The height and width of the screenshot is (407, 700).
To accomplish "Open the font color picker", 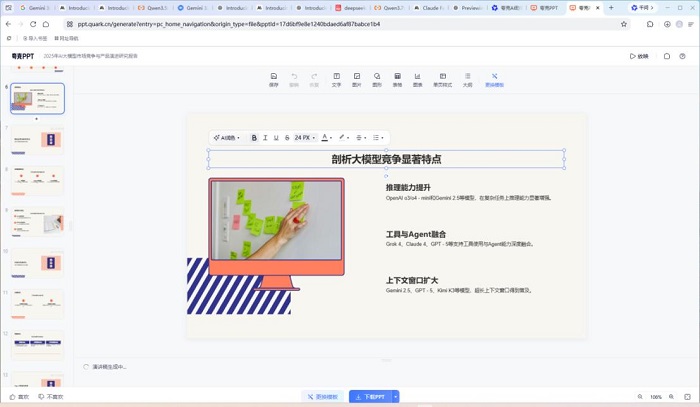I will 327,138.
